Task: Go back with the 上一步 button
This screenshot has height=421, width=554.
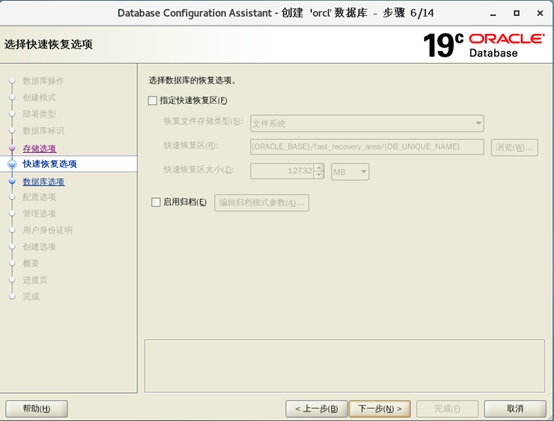Action: (317, 409)
